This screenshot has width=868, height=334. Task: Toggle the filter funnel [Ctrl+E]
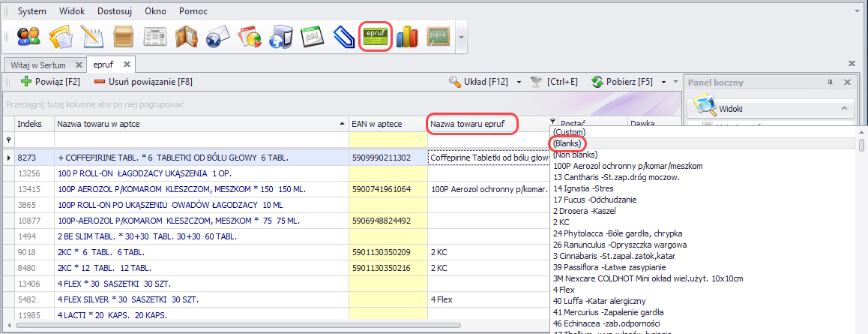[537, 82]
